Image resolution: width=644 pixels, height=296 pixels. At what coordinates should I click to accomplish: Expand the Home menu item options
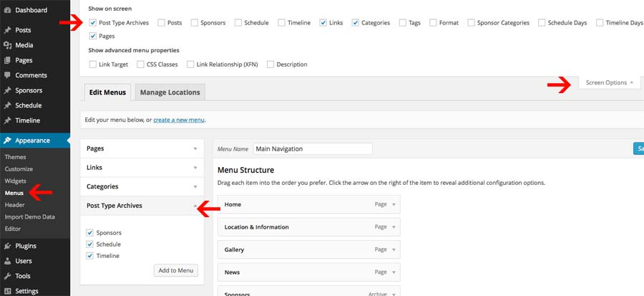pos(394,204)
